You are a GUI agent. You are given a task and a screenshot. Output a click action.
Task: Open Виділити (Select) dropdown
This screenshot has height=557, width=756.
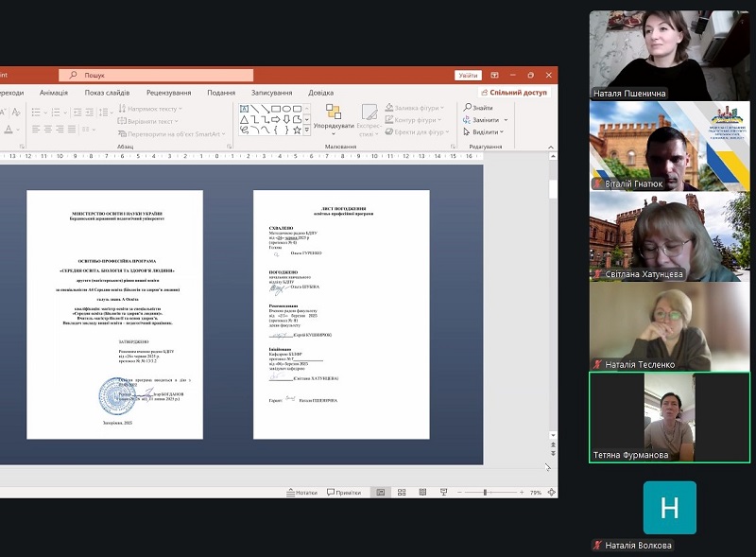click(x=481, y=132)
